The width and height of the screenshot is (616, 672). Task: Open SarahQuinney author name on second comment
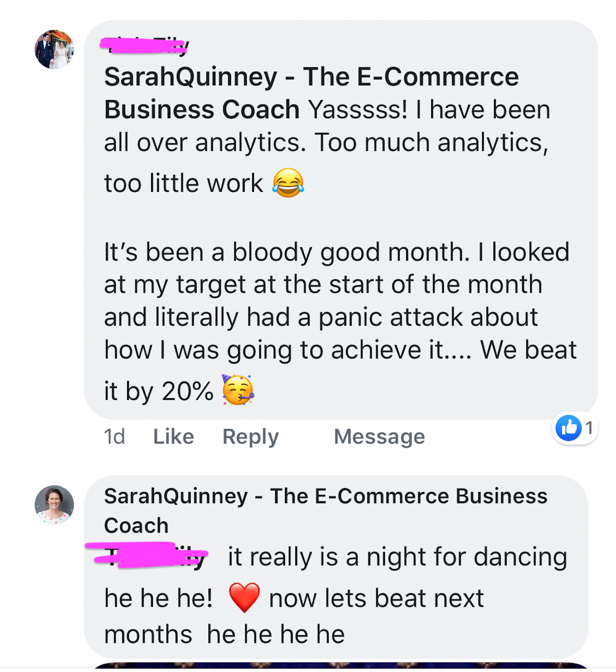tap(325, 496)
